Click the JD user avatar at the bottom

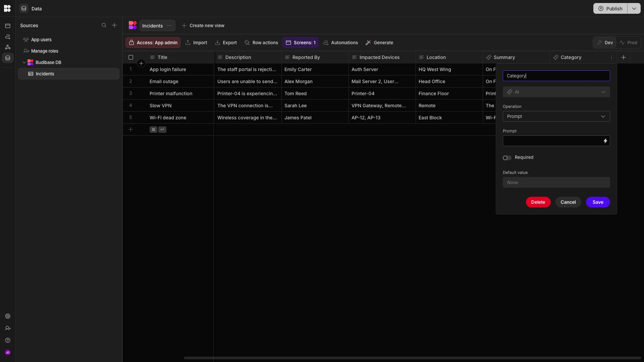point(7,352)
